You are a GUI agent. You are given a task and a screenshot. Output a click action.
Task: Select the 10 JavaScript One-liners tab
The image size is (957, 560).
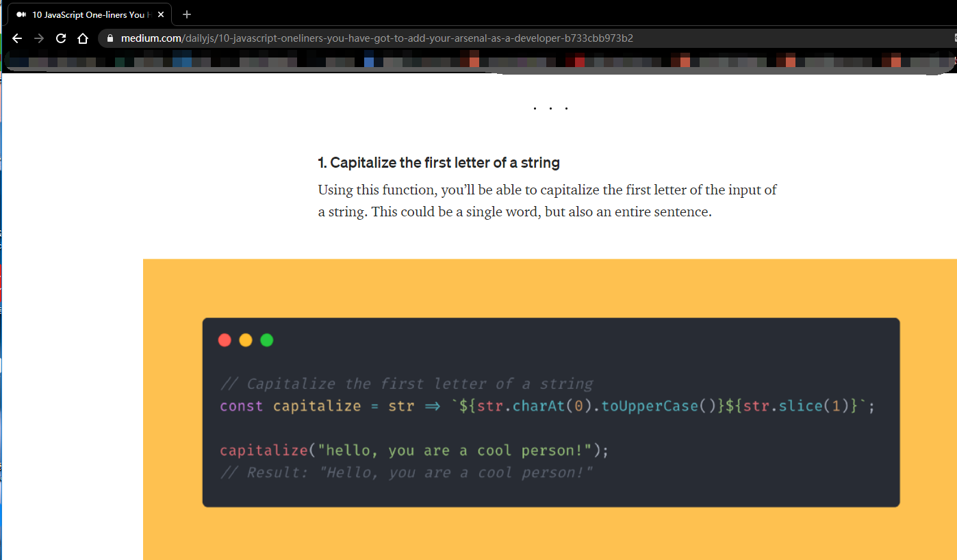click(89, 14)
